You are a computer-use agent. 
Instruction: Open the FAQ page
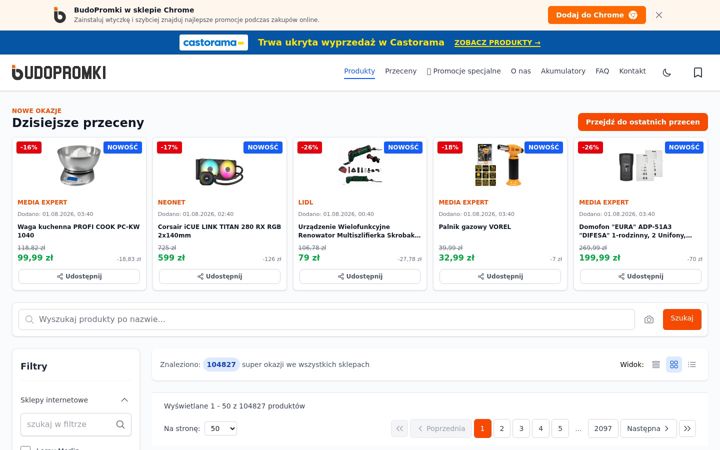click(x=602, y=71)
